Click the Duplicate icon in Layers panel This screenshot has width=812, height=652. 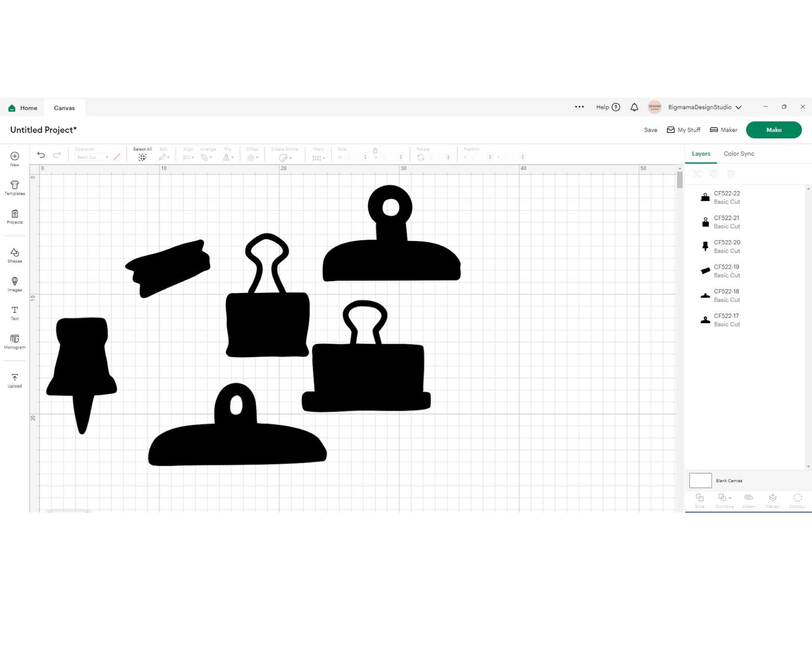pyautogui.click(x=714, y=174)
